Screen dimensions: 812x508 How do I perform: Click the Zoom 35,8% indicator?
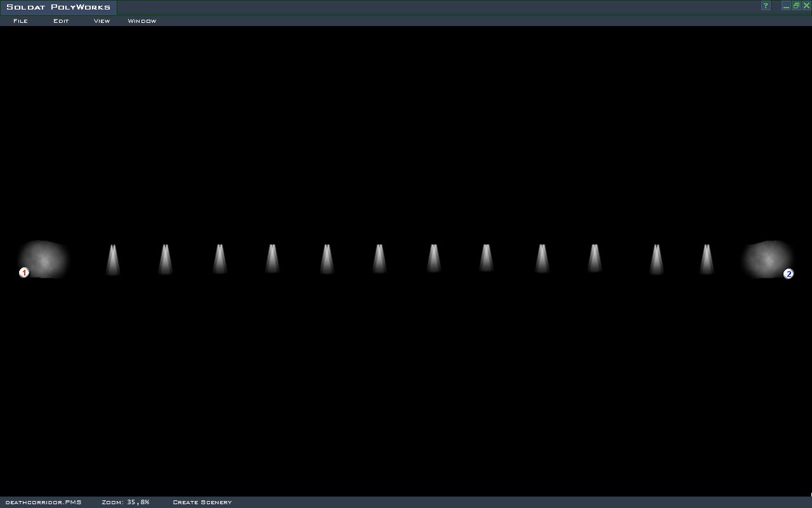click(126, 502)
